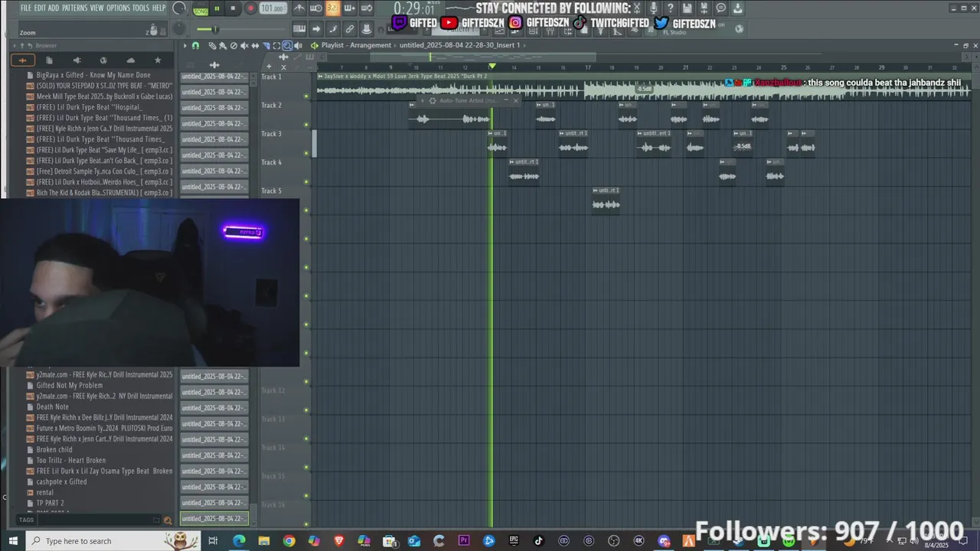Mute Track 3 with its green dot
The image size is (980, 551).
(306, 153)
